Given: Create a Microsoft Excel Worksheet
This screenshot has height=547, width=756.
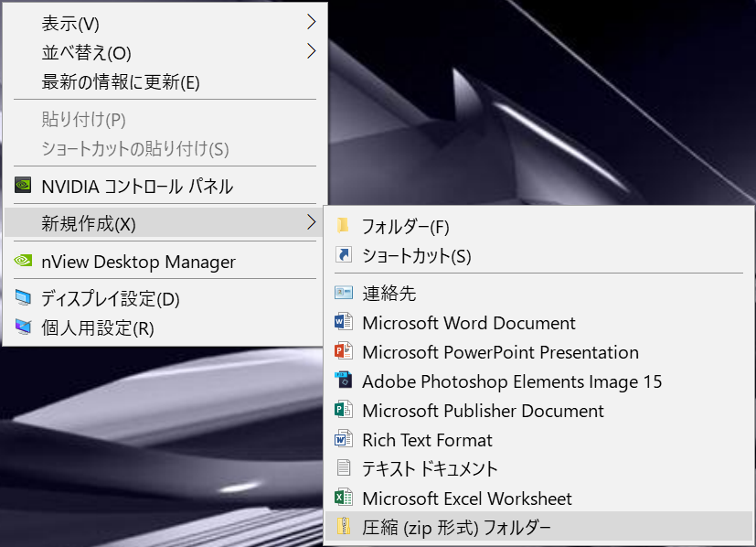Looking at the screenshot, I should pos(539,498).
